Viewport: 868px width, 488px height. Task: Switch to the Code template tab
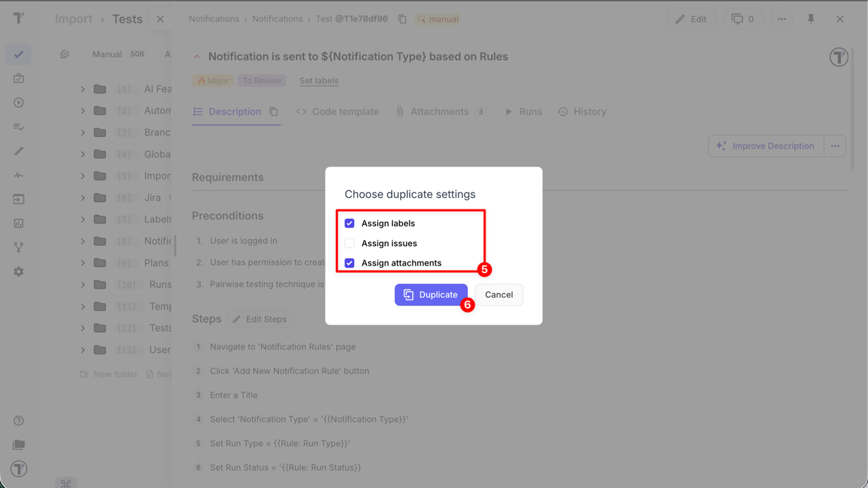click(344, 111)
